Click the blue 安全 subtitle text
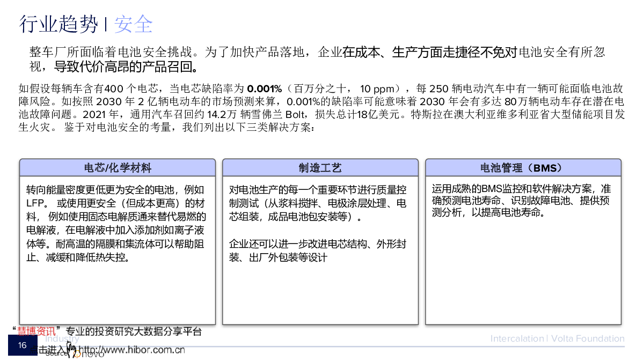Screen dimensions: 644x362 [133, 24]
